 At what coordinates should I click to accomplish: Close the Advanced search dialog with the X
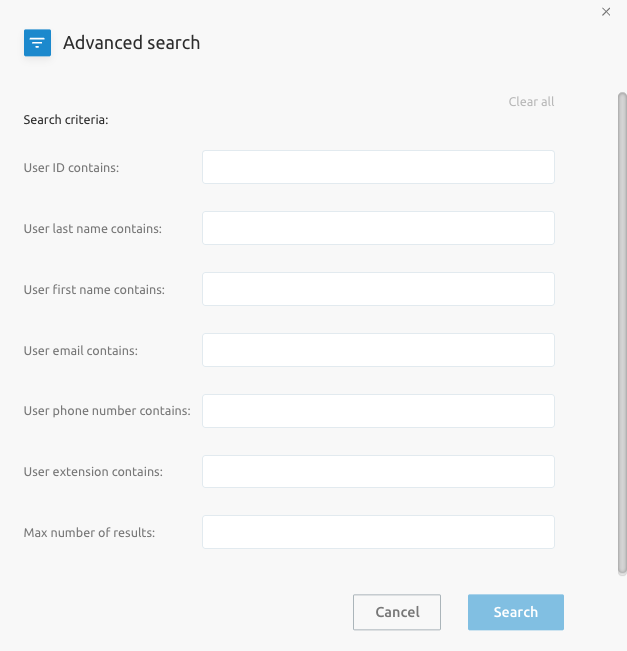[x=606, y=12]
